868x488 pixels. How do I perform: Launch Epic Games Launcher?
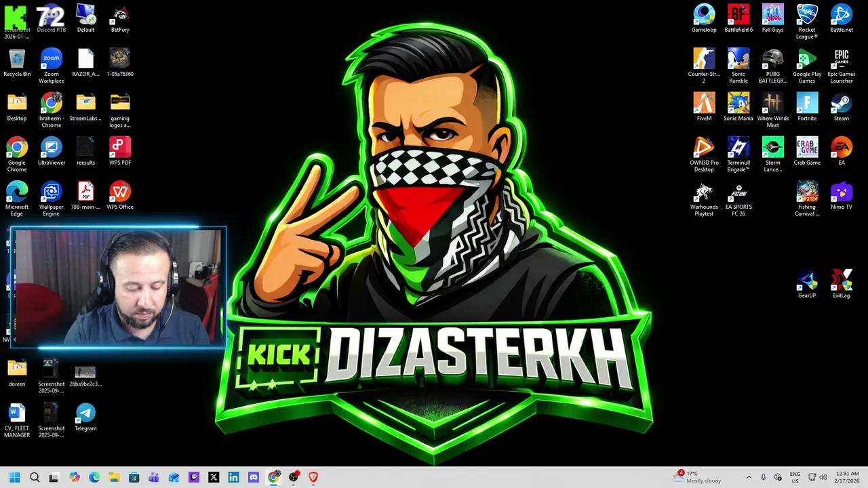coord(842,66)
